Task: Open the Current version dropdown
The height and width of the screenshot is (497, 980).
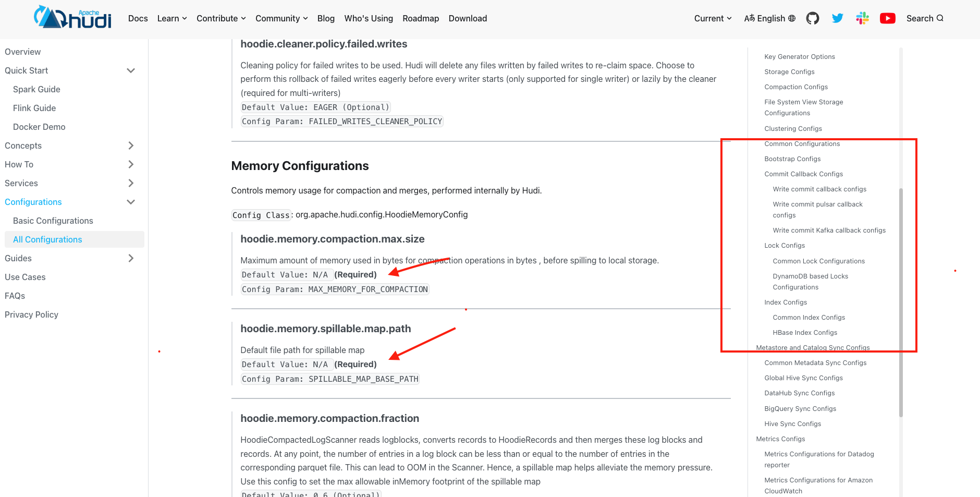Action: 713,18
